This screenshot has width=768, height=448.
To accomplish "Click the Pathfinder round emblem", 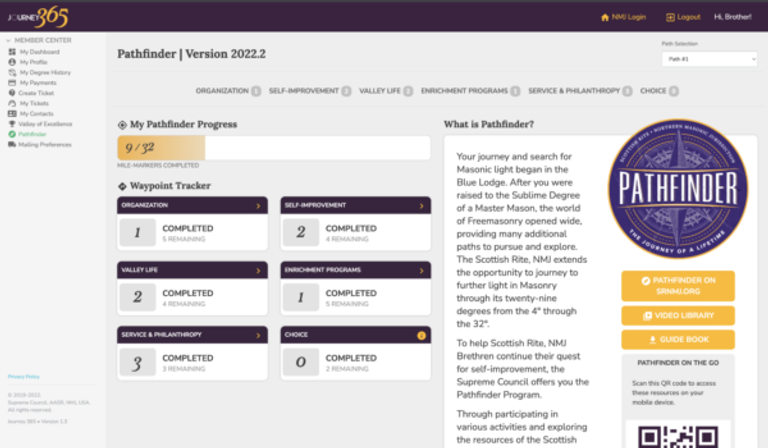I will [x=678, y=189].
